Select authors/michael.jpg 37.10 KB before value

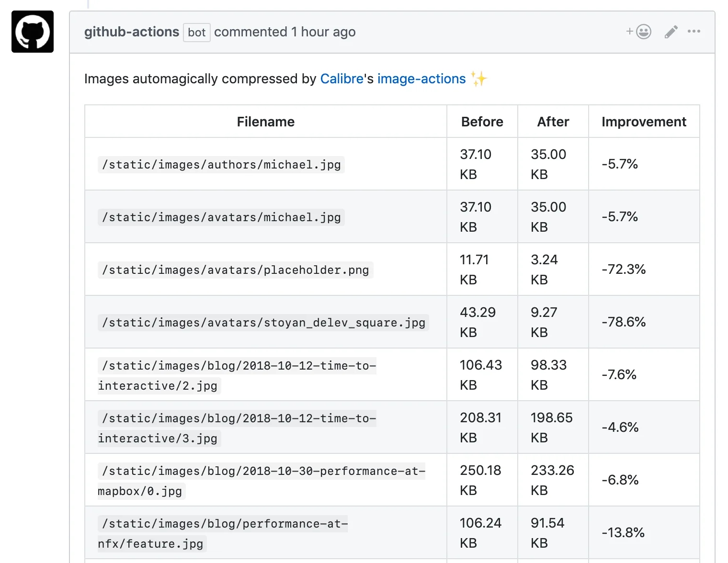(476, 164)
